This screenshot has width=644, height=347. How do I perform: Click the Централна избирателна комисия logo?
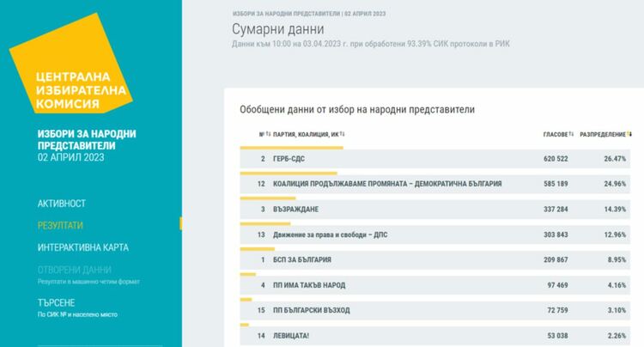70,64
